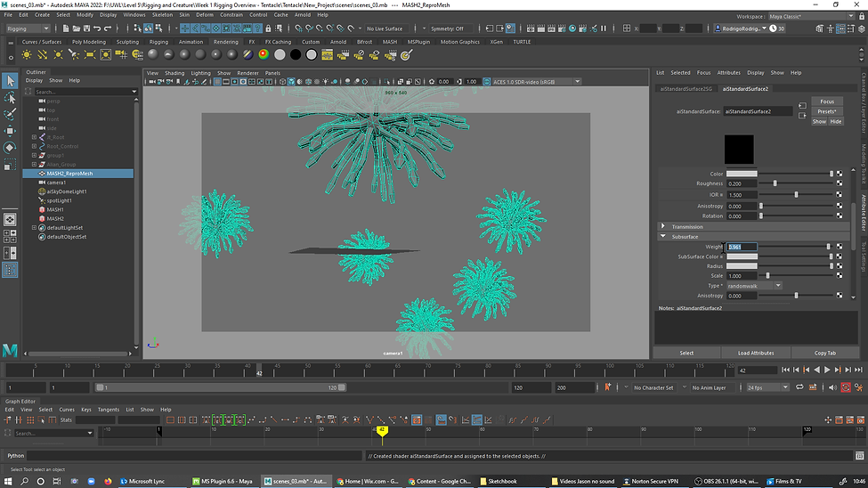Toggle the audio mute speaker icon

832,387
